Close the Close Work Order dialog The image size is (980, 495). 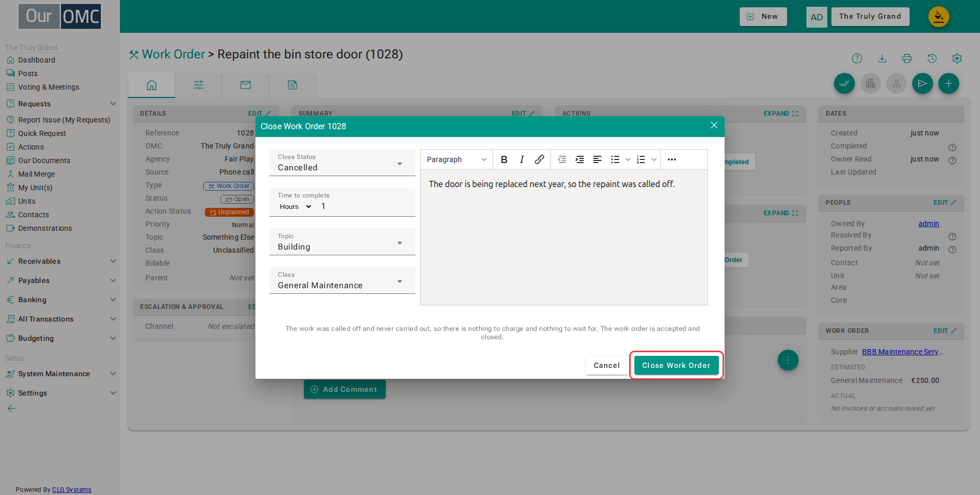click(714, 125)
